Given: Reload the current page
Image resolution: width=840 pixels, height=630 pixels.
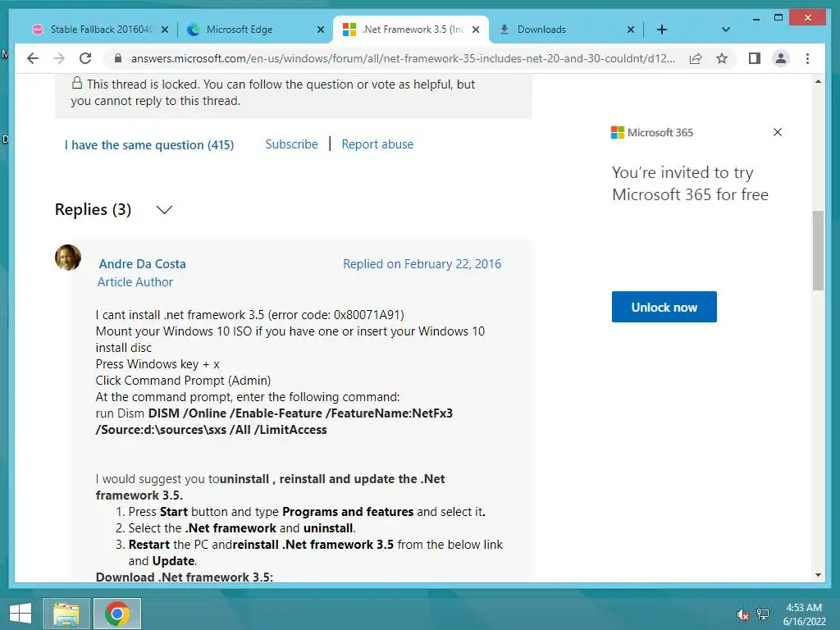Looking at the screenshot, I should coord(85,58).
